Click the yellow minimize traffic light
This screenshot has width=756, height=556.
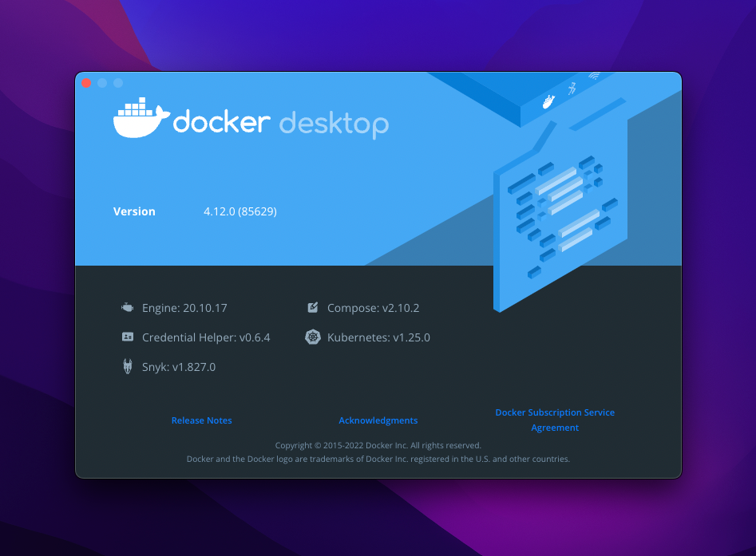click(102, 82)
